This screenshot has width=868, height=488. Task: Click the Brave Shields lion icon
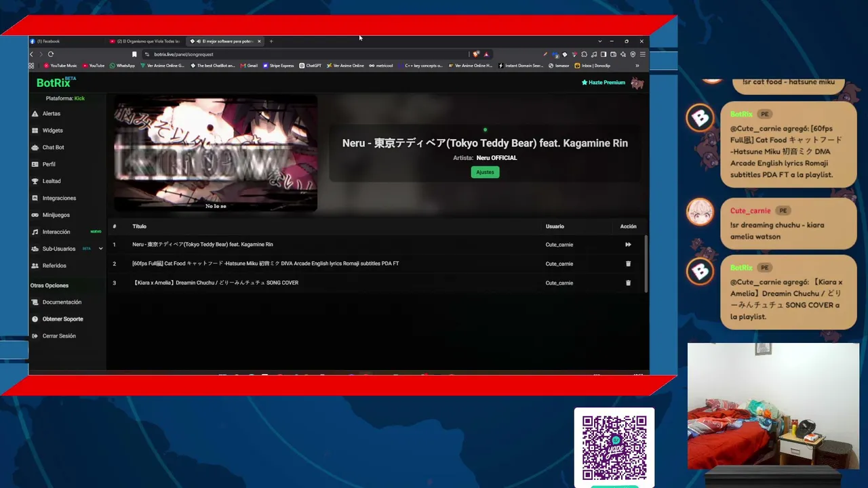pyautogui.click(x=476, y=54)
